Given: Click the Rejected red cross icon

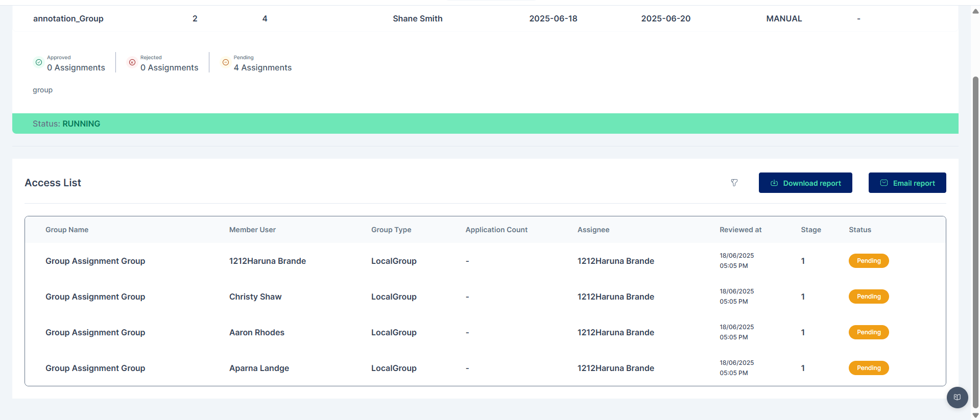Looking at the screenshot, I should (132, 62).
